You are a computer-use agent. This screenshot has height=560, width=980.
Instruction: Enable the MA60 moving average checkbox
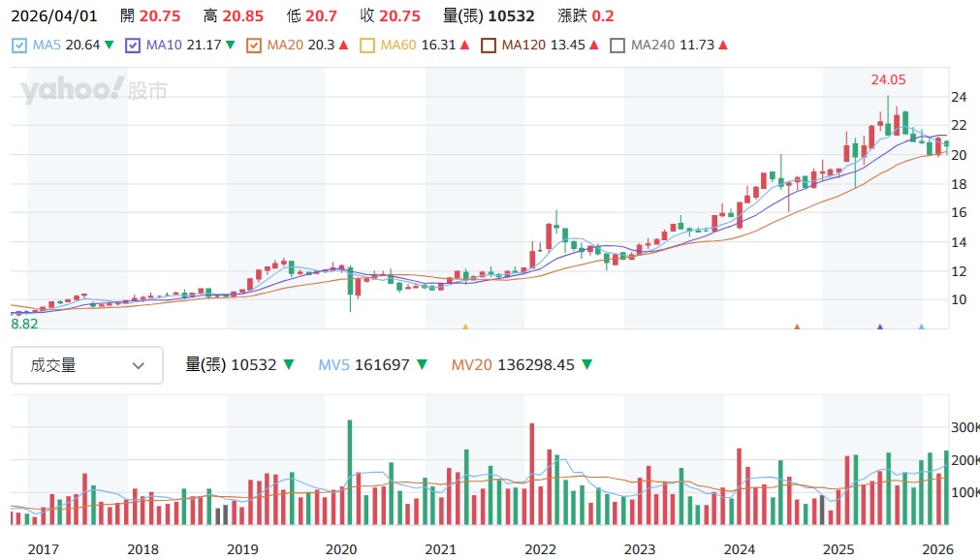[x=366, y=44]
